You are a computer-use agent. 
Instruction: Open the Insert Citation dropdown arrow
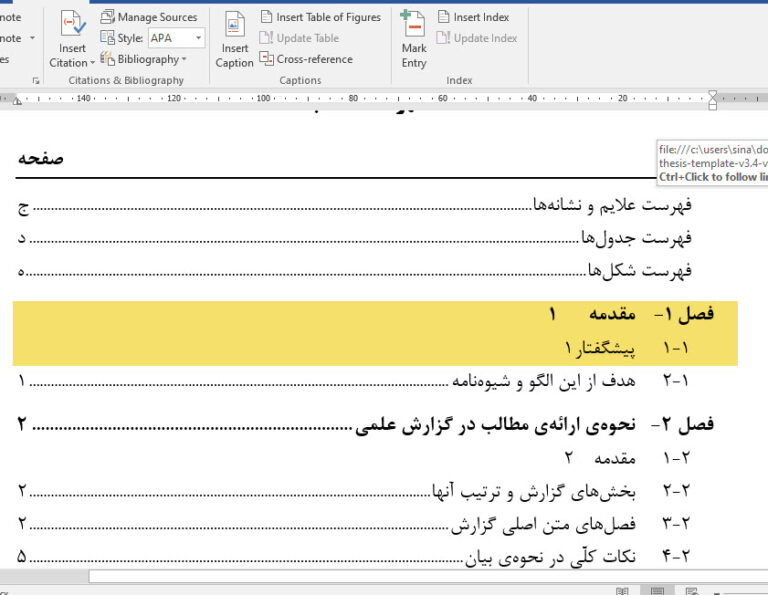[92, 63]
